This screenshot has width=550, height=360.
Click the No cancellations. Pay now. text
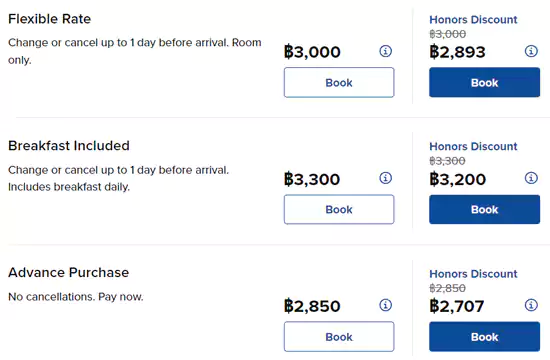pyautogui.click(x=76, y=297)
